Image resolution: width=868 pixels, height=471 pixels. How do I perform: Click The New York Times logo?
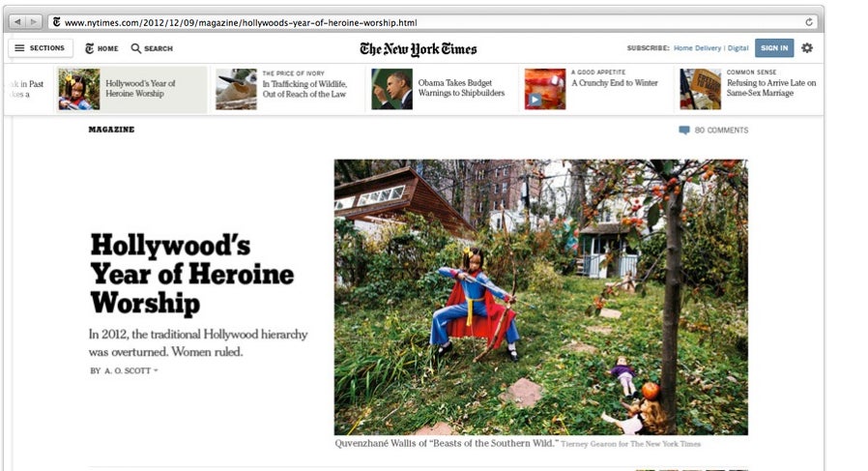418,48
